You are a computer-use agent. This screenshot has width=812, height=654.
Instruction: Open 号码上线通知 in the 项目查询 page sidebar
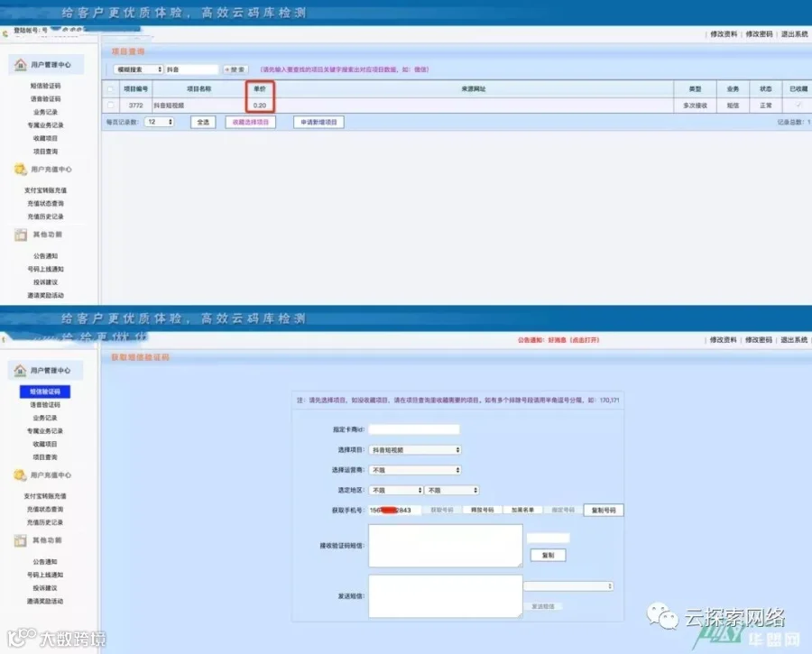coord(45,269)
